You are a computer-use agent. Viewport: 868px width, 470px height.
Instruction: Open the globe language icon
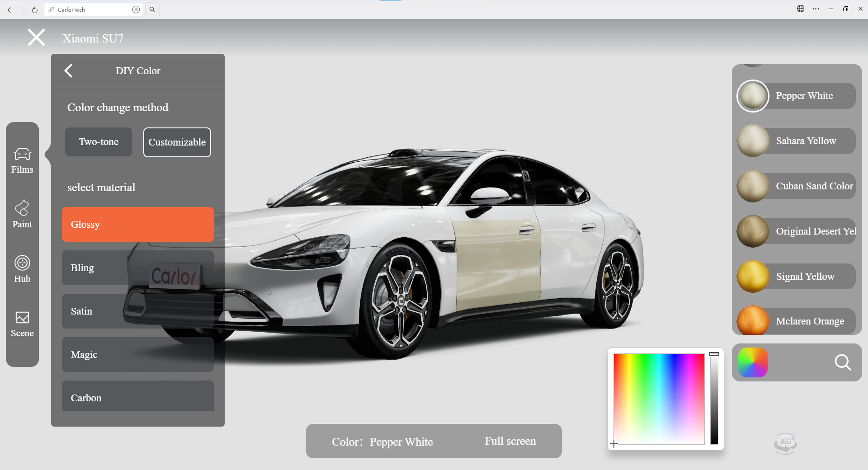tap(801, 9)
